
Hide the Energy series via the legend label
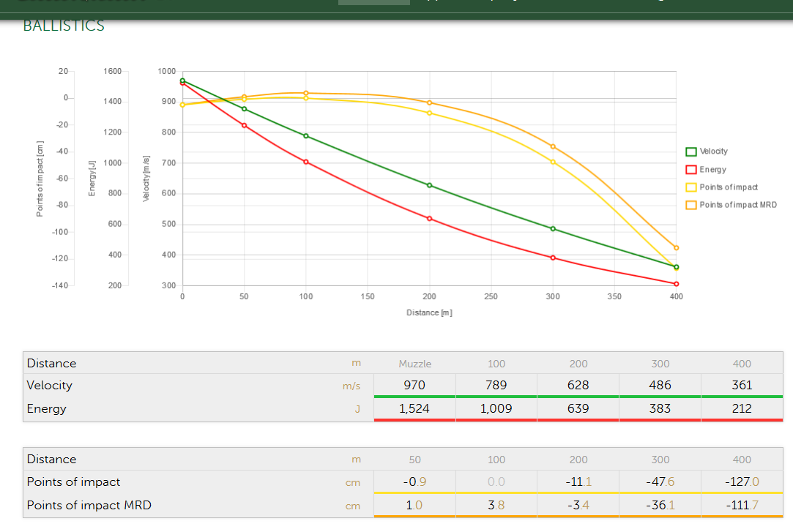(x=712, y=170)
